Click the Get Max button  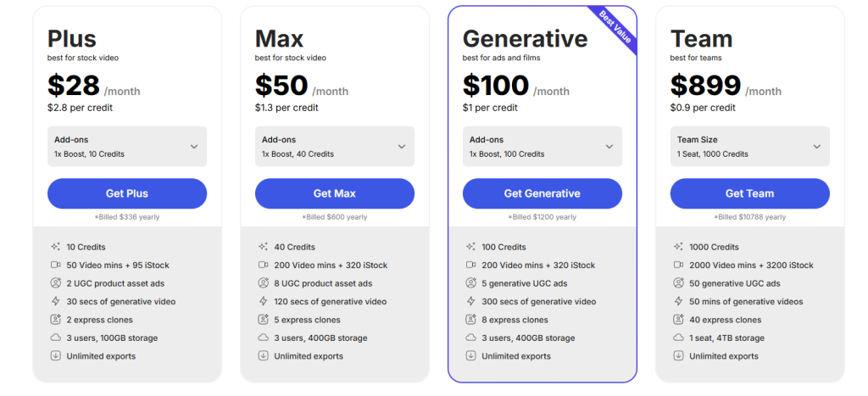point(335,193)
